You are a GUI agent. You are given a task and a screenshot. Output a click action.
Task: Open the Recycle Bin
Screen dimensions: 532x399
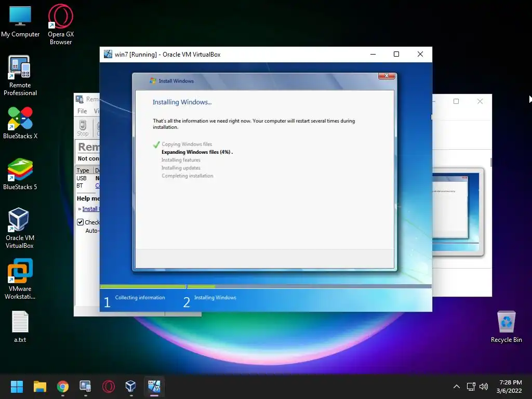click(x=506, y=326)
